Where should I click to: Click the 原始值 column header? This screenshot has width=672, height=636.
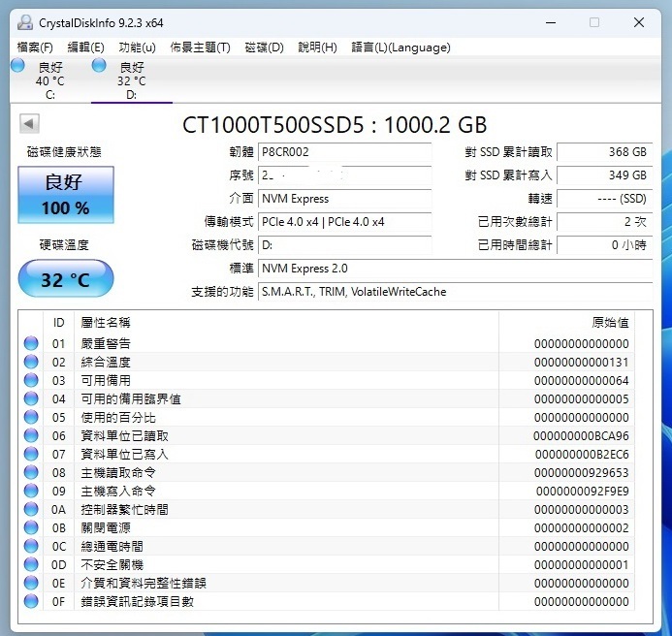tap(610, 322)
